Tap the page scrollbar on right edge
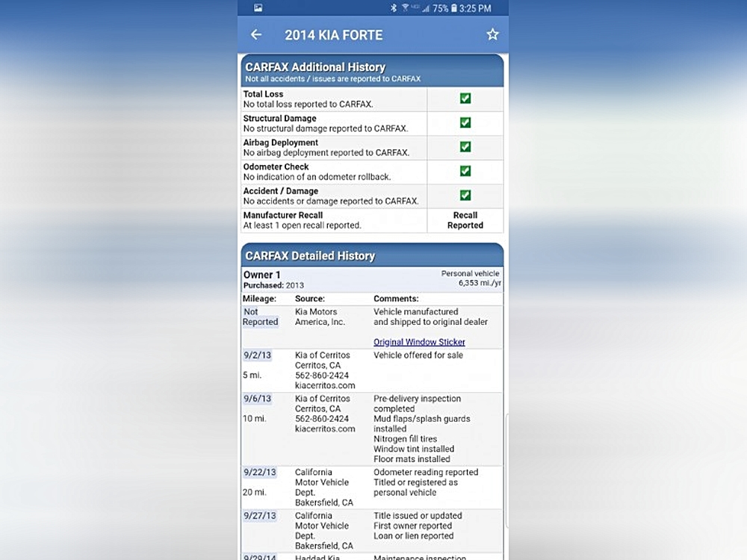Viewport: 747px width, 560px height. pos(506,471)
